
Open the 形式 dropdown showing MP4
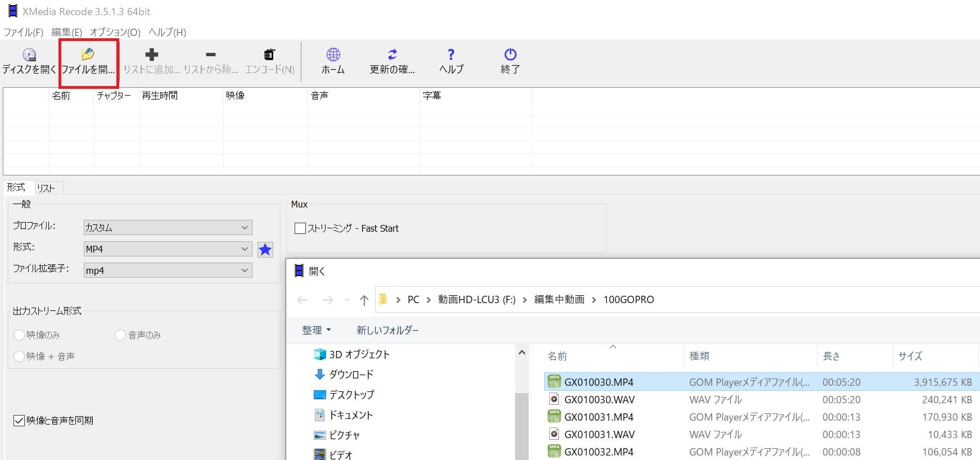(x=168, y=249)
